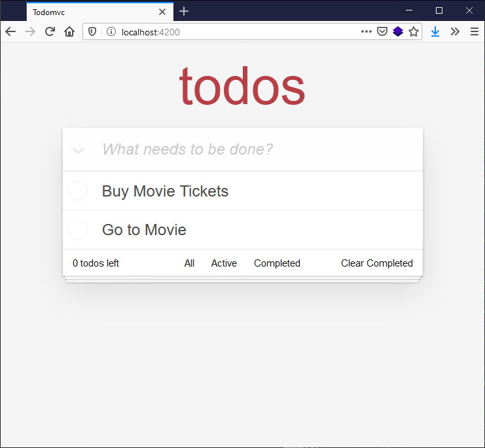Image resolution: width=485 pixels, height=448 pixels.
Task: Click the '0 todos left' counter
Action: click(x=96, y=263)
